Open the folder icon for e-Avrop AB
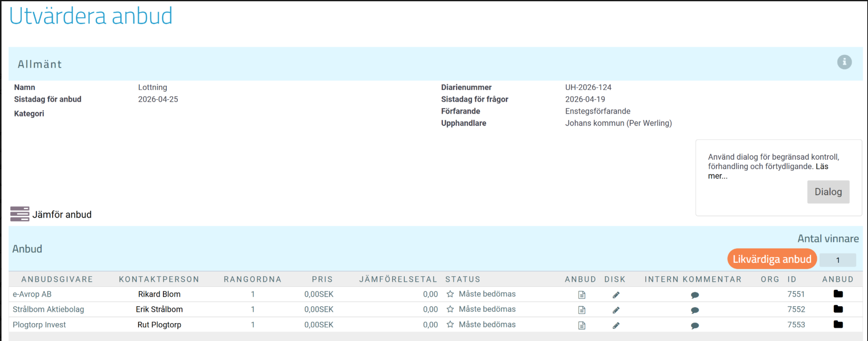Screen dimensions: 868x341 pos(838,294)
